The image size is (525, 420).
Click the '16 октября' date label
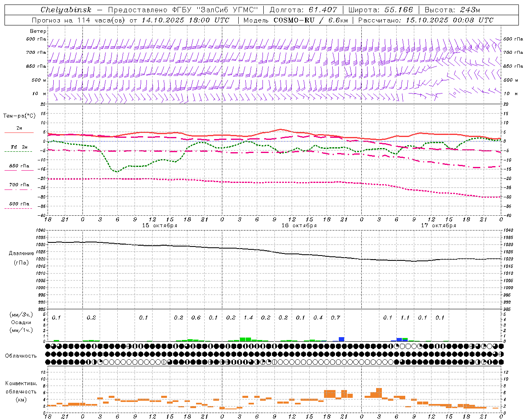[x=299, y=226]
